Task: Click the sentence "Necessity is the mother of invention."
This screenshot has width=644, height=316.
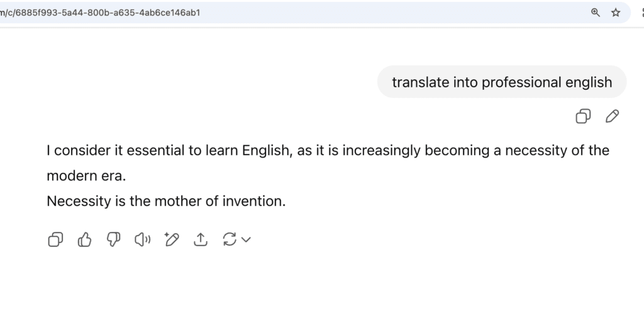Action: [166, 201]
